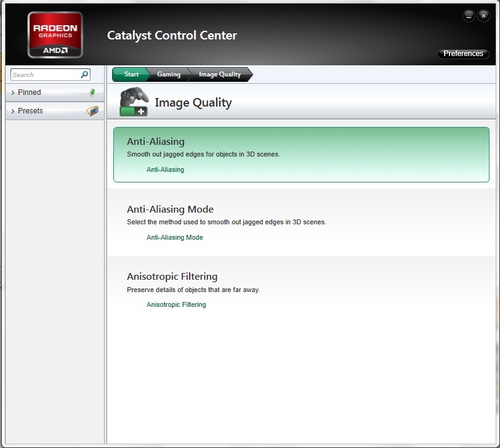Click 'Preserve details of objects' description
This screenshot has height=448, width=500.
click(193, 290)
